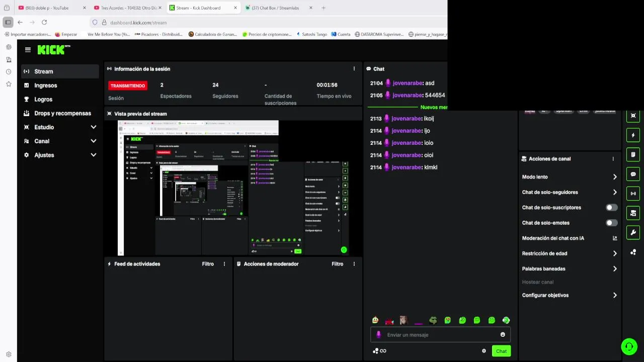The width and height of the screenshot is (644, 362).
Task: Open Logros in the sidebar
Action: pyautogui.click(x=60, y=100)
